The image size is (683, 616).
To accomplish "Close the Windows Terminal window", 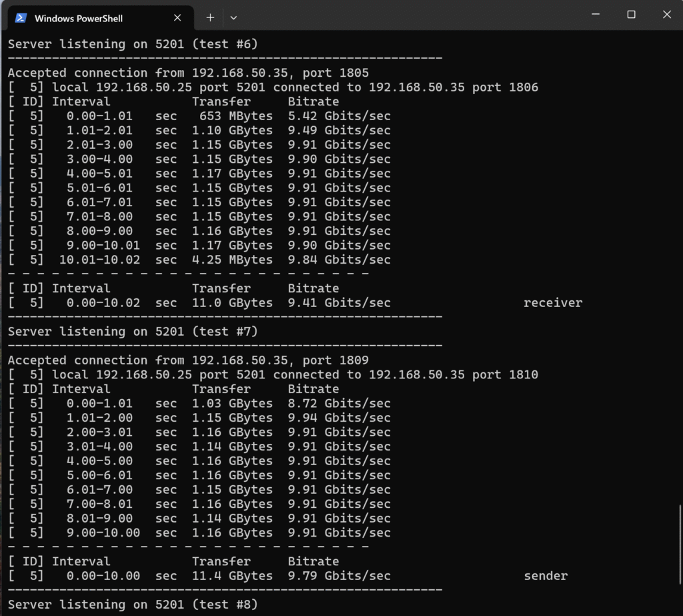I will [x=666, y=15].
